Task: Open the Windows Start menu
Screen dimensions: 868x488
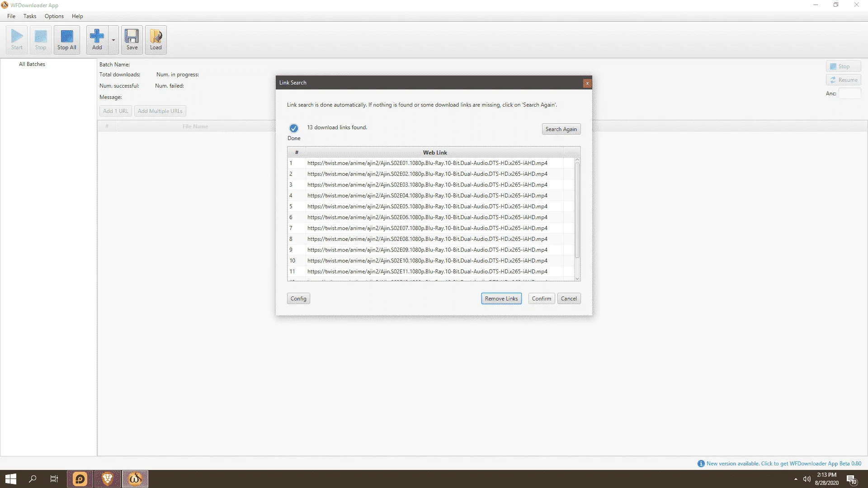Action: tap(11, 479)
